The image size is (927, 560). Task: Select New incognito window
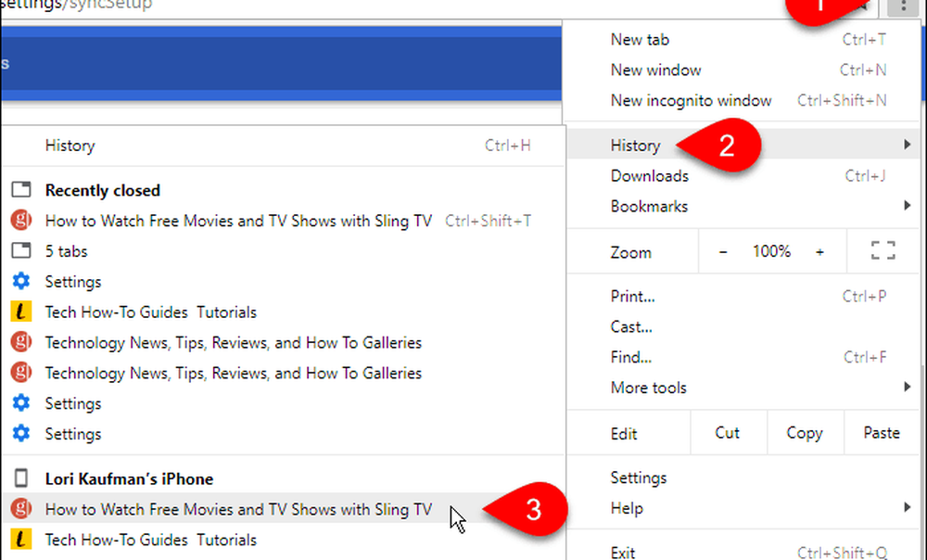point(691,100)
